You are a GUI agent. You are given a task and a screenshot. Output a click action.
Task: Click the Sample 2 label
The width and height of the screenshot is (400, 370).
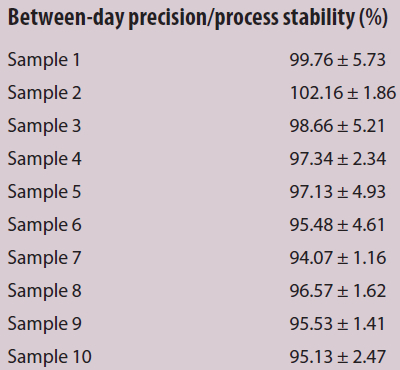tap(44, 93)
